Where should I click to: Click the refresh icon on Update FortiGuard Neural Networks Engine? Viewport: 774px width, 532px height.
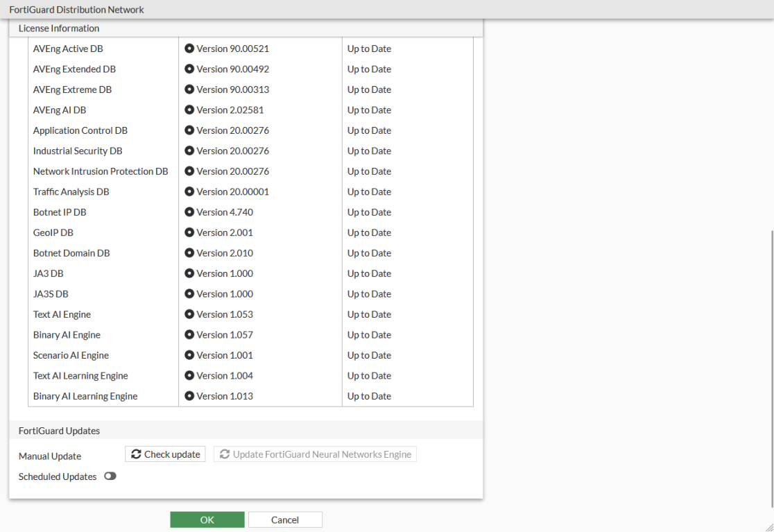[x=224, y=454]
